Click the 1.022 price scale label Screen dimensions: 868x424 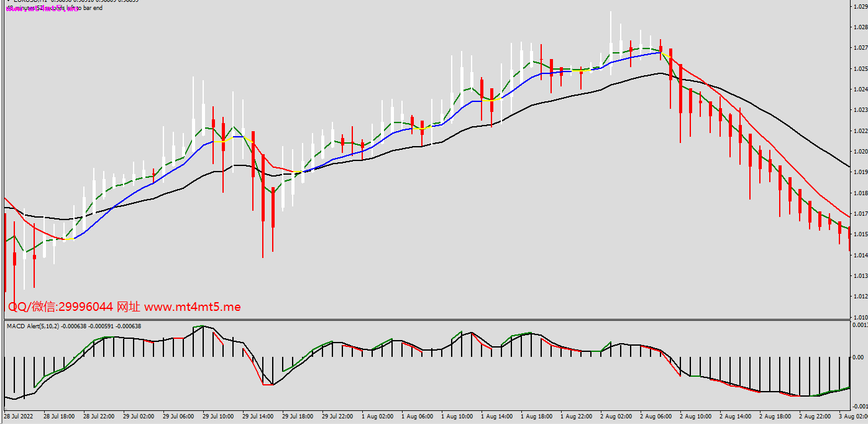point(860,131)
